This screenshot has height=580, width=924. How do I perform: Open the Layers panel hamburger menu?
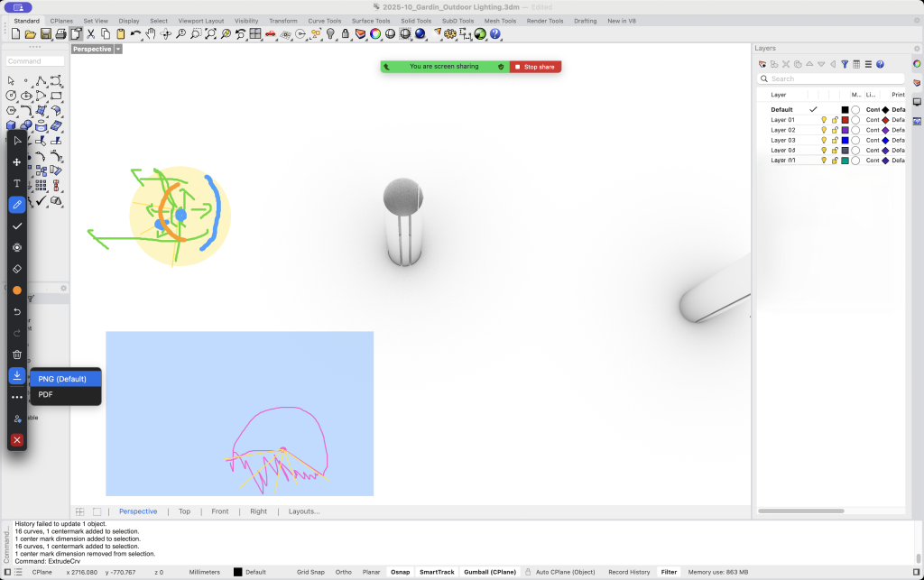coord(868,65)
